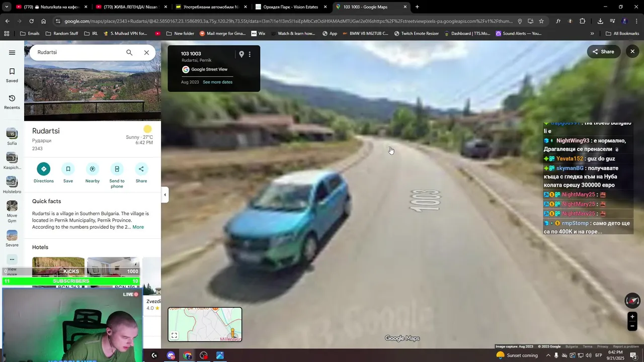
Task: Search Nearby places around Rudartsi
Action: click(x=93, y=169)
